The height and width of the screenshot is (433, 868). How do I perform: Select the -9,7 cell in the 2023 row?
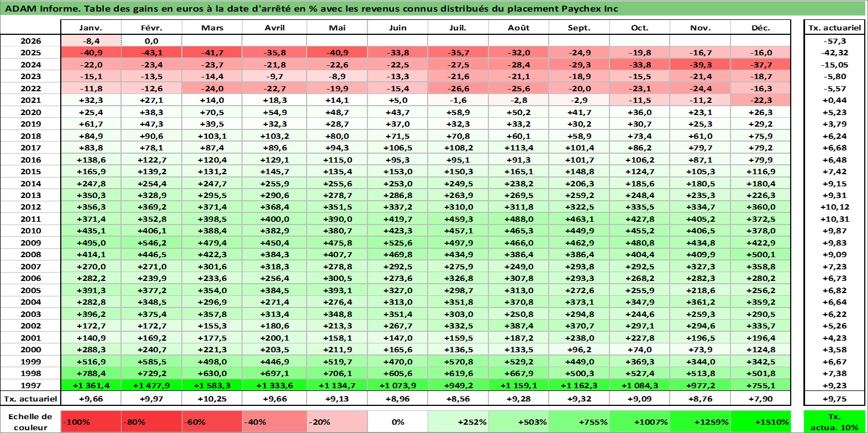275,76
